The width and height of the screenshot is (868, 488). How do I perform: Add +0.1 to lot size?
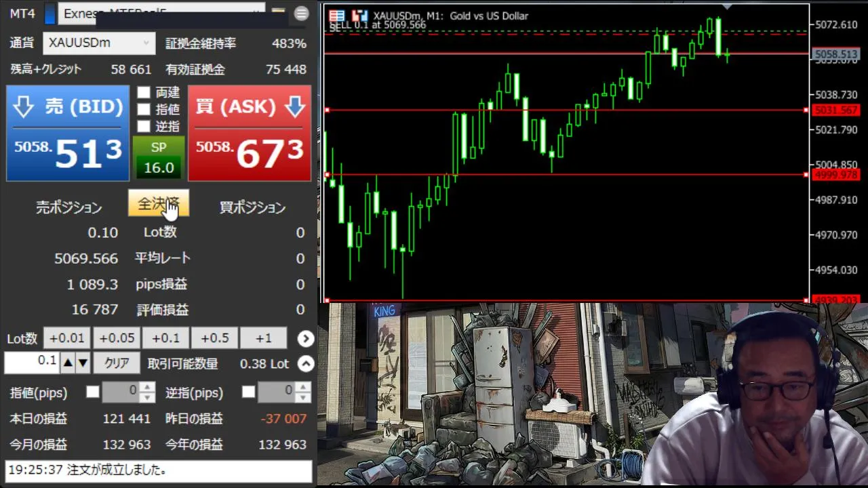click(x=165, y=338)
